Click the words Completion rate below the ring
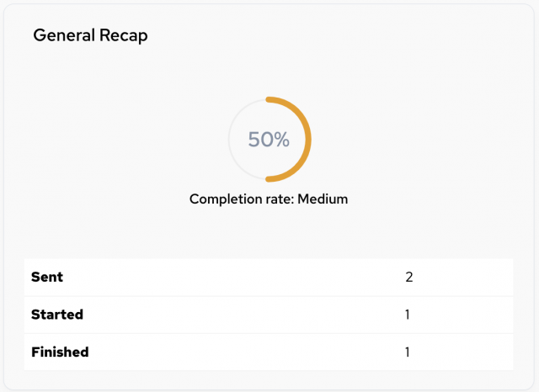The width and height of the screenshot is (539, 392). pyautogui.click(x=242, y=199)
